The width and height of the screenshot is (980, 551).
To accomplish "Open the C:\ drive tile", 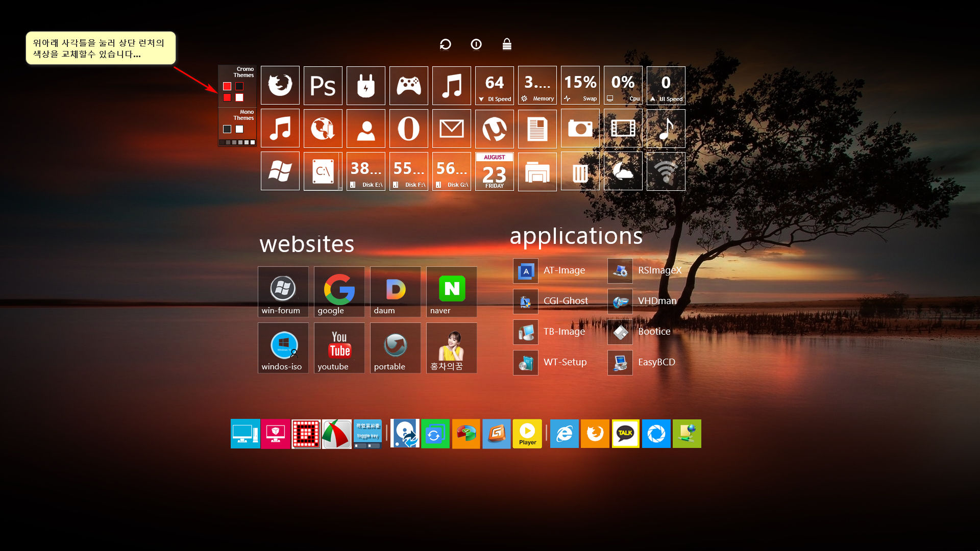I will tap(323, 171).
